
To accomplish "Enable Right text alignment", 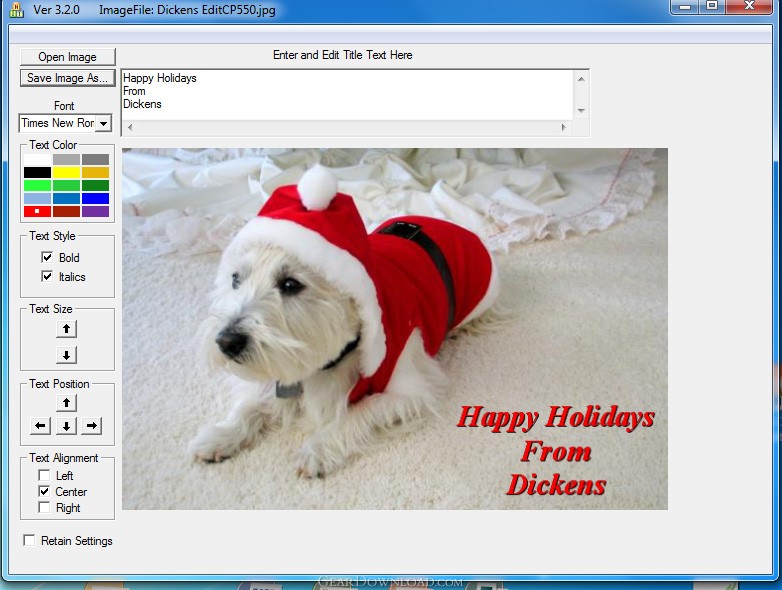I will 44,508.
